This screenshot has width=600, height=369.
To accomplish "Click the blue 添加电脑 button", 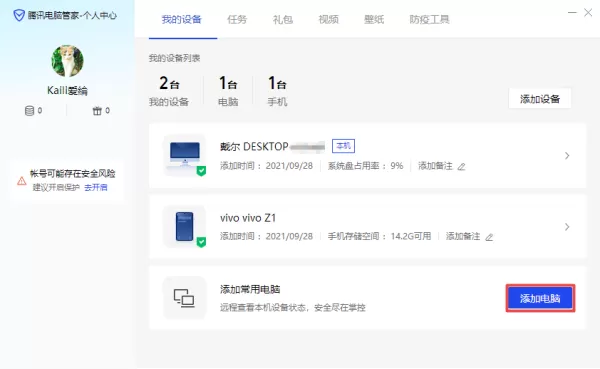I will [540, 298].
